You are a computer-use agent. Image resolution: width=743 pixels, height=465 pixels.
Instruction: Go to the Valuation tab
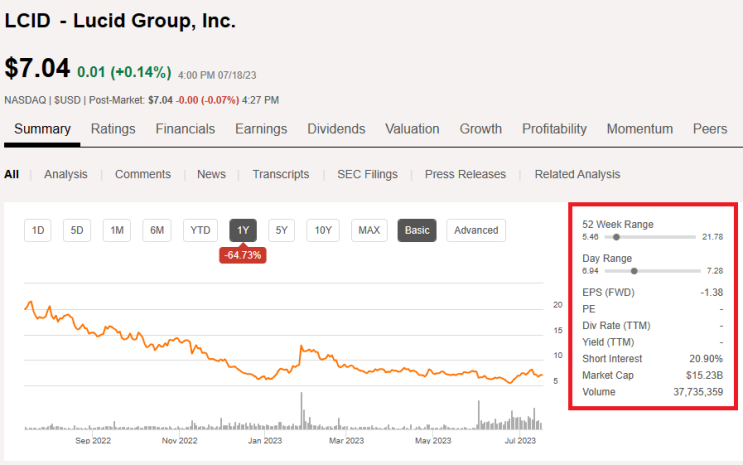pyautogui.click(x=412, y=129)
